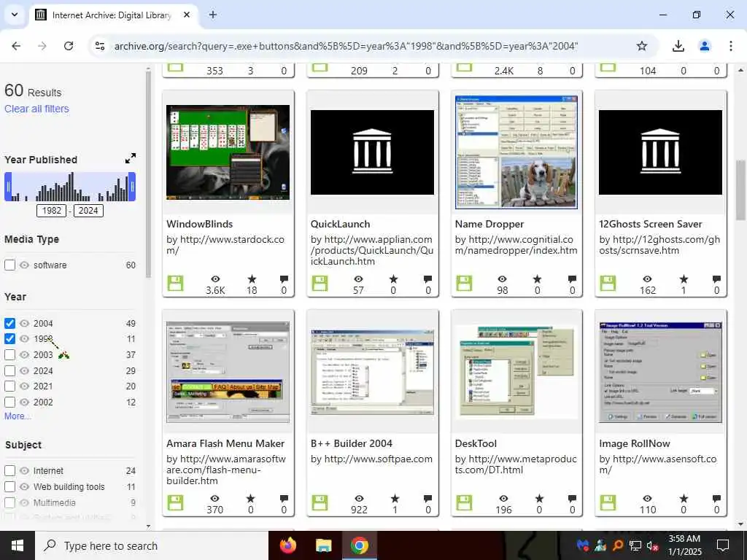Click the start year field 1982
Image resolution: width=747 pixels, height=560 pixels.
52,211
